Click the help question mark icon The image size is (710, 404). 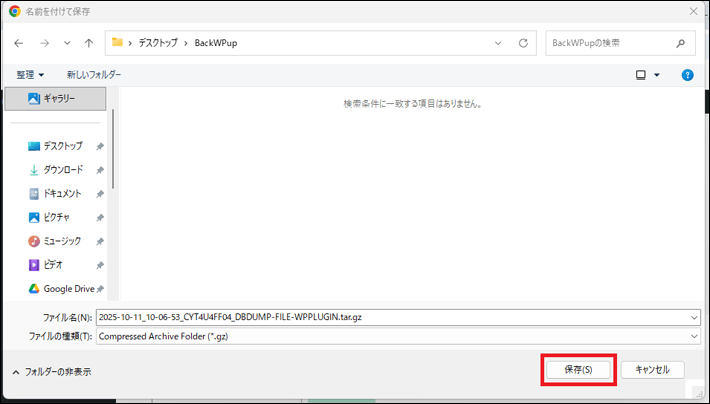(x=687, y=75)
